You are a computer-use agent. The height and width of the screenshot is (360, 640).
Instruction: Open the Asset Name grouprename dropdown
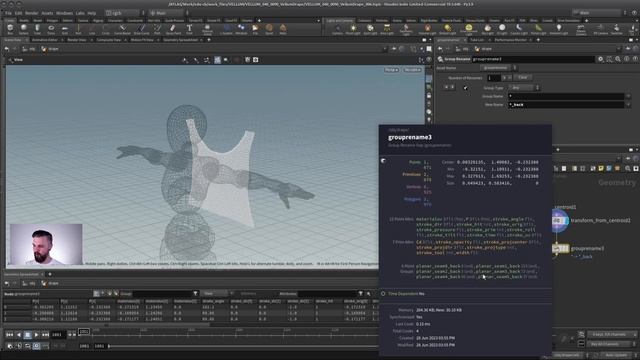point(498,68)
